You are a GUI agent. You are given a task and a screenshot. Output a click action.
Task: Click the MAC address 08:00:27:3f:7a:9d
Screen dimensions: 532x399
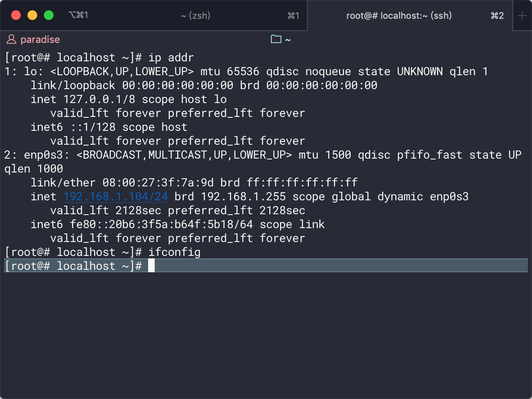158,183
